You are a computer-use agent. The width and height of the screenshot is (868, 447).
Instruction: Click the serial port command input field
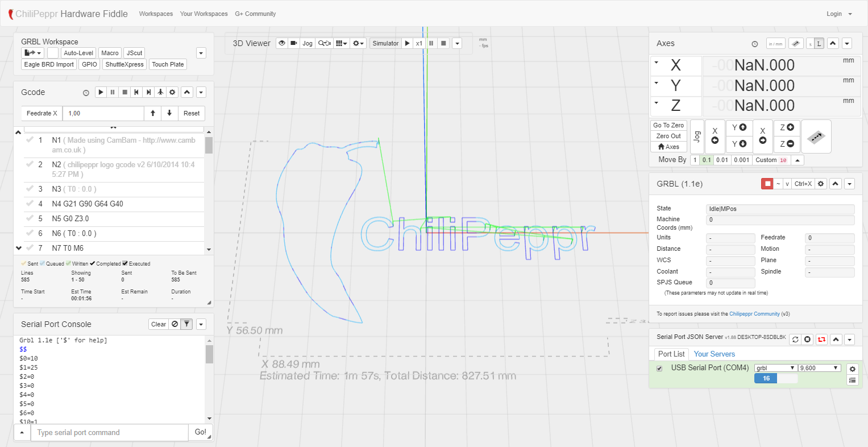(109, 433)
